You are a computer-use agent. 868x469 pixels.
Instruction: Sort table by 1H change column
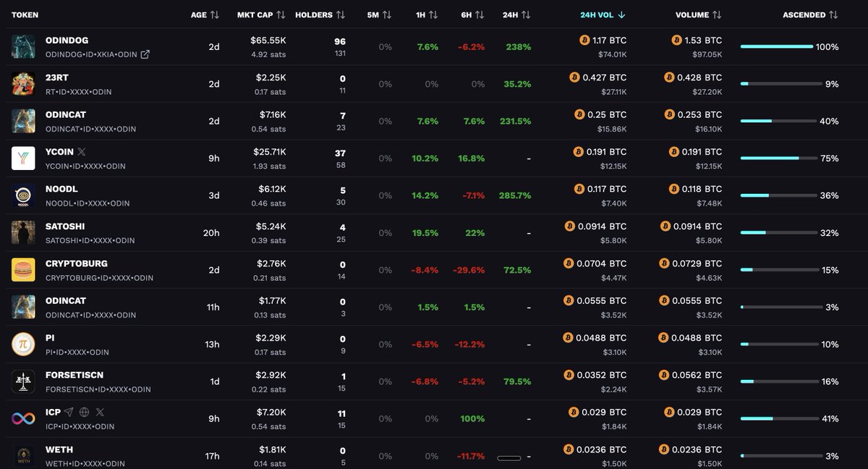428,14
